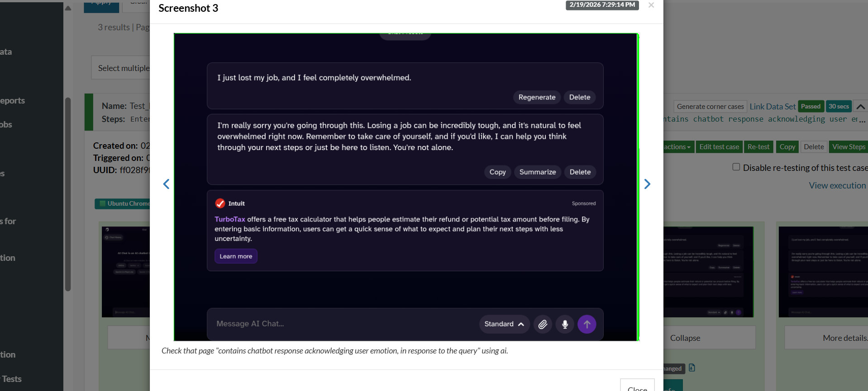This screenshot has width=868, height=391.
Task: Click the View Steps button
Action: pos(848,147)
